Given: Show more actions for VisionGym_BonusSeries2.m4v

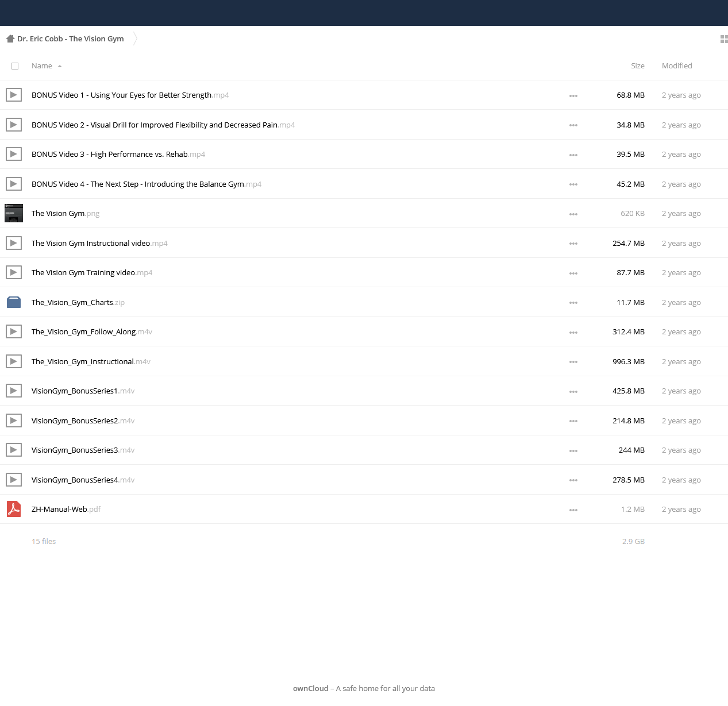Looking at the screenshot, I should [x=573, y=421].
